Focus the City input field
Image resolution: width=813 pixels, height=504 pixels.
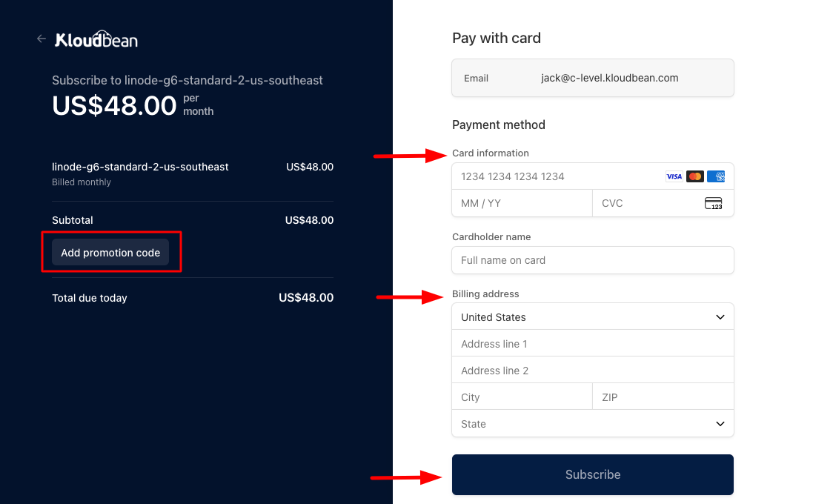[x=522, y=397]
